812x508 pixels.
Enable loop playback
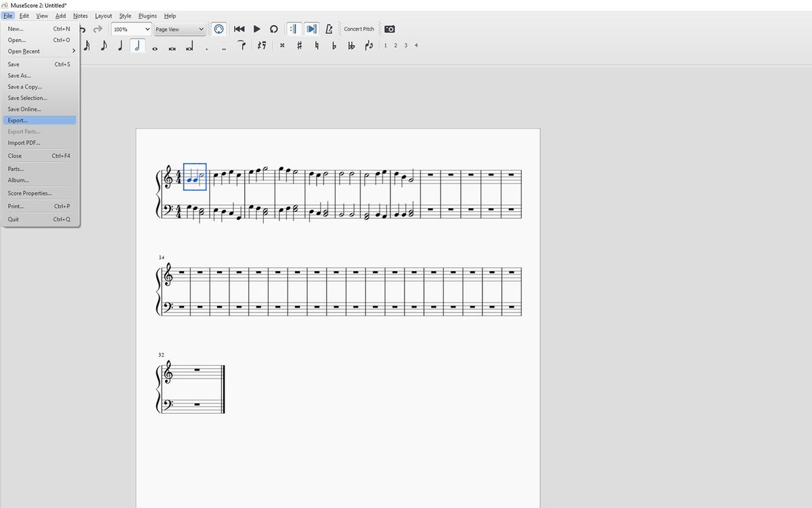(x=273, y=29)
